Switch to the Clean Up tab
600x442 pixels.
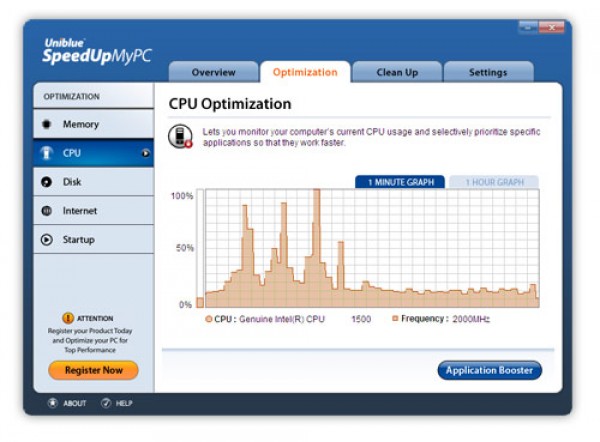(397, 72)
